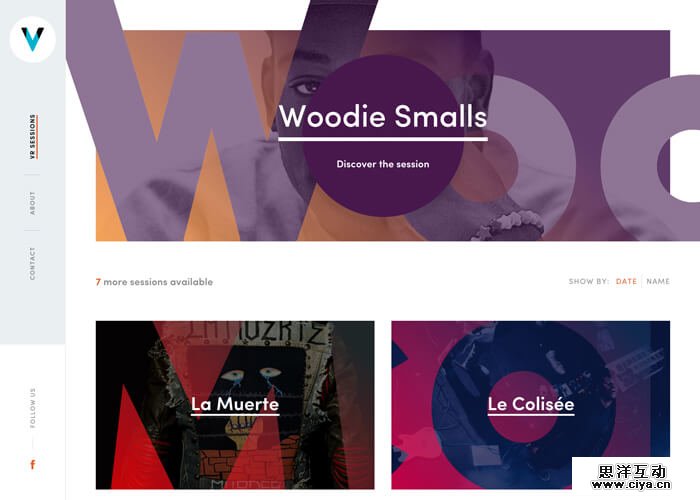700x500 pixels.
Task: Click the ciya.cn watermark
Action: pos(631,478)
